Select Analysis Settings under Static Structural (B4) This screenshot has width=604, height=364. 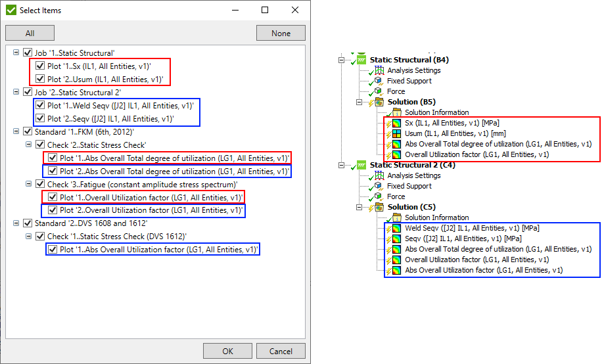click(413, 70)
